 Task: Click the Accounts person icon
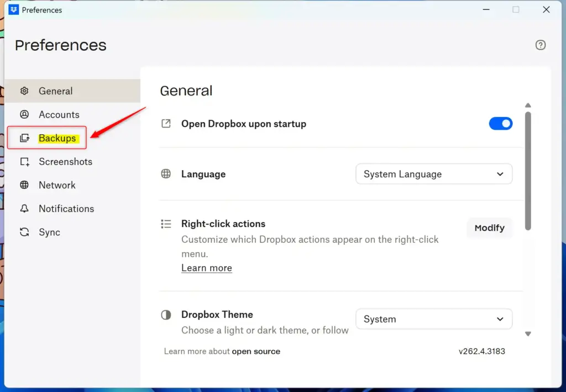coord(24,114)
